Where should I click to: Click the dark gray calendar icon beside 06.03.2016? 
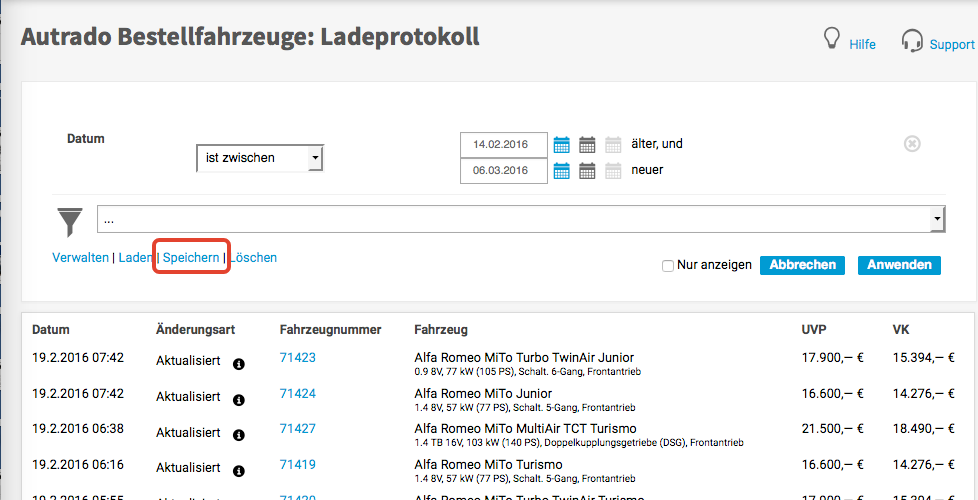pos(588,171)
